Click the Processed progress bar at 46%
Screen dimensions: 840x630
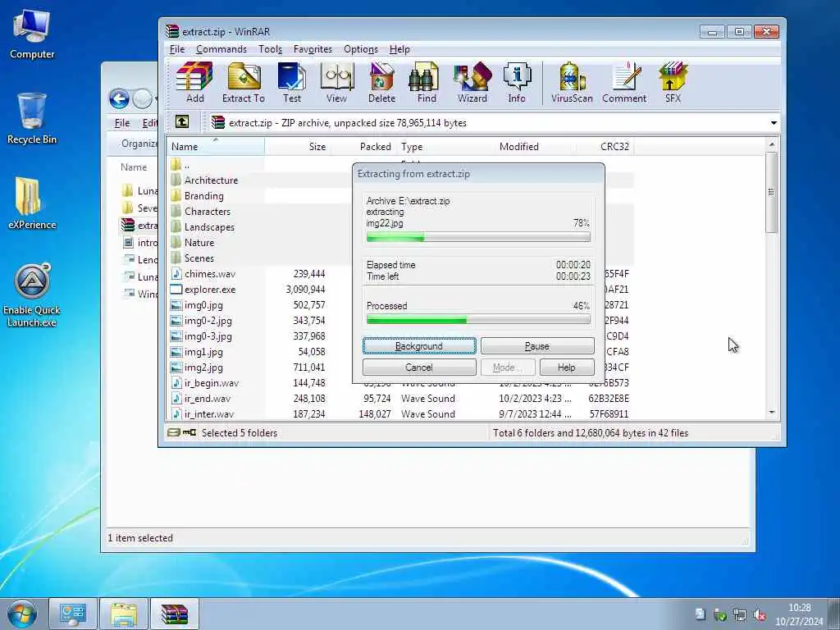pyautogui.click(x=478, y=319)
